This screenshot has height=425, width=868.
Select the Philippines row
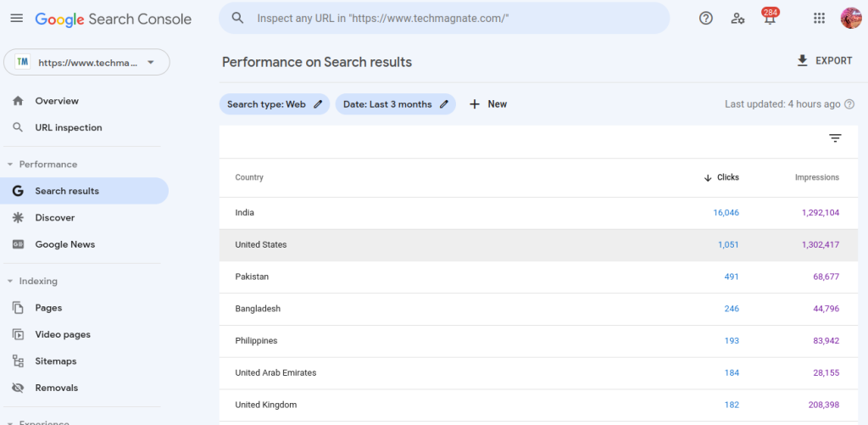tap(538, 341)
